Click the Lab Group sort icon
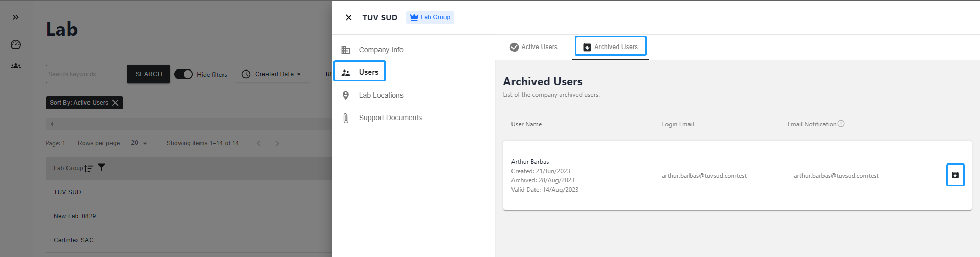This screenshot has width=980, height=257. click(89, 168)
